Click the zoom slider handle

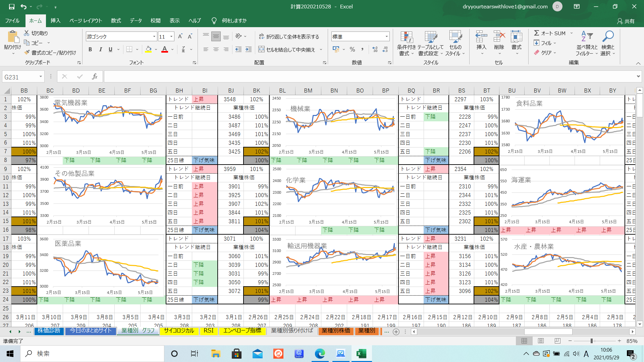click(592, 341)
